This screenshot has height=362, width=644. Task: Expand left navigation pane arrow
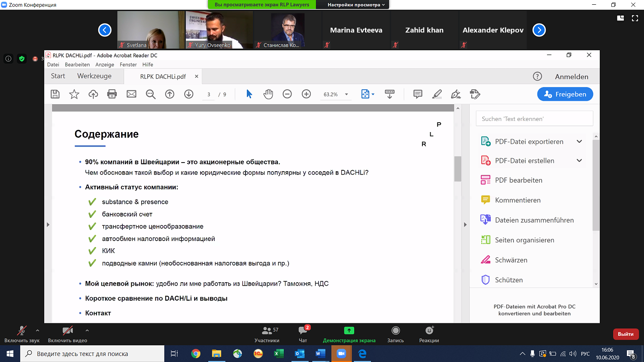click(x=48, y=225)
